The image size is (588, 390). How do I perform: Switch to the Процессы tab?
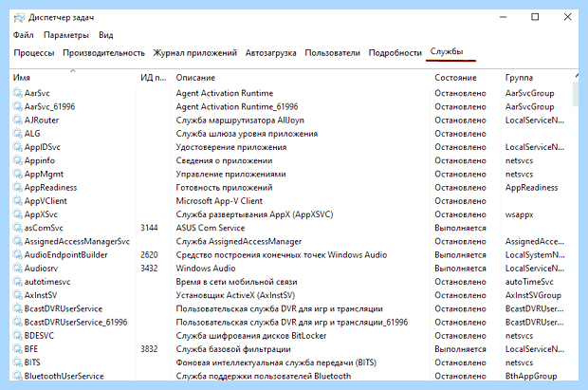(x=34, y=53)
